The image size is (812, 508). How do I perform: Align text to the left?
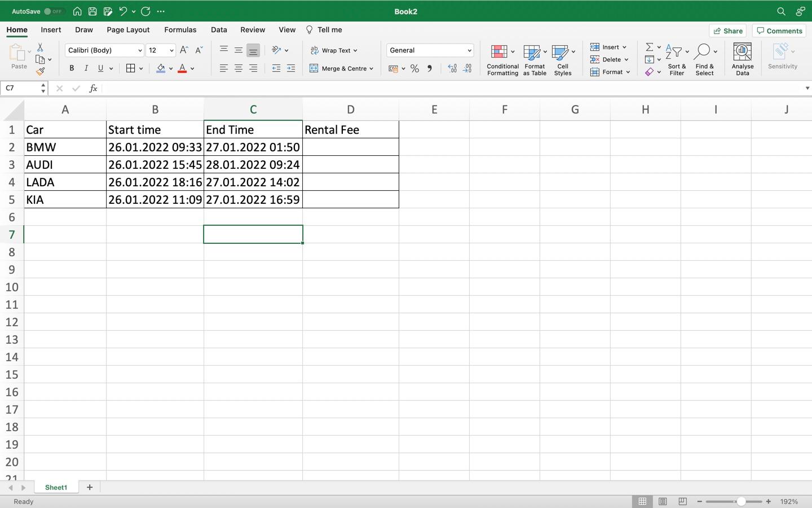(x=224, y=68)
